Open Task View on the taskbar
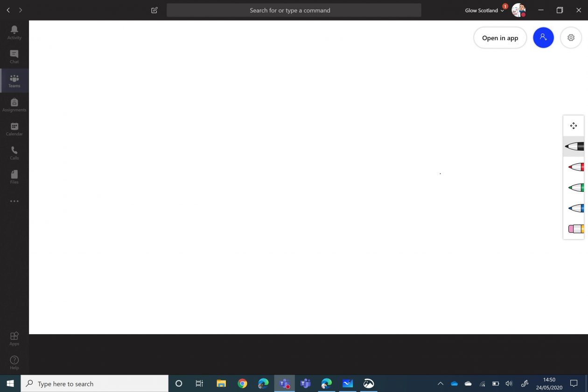Screen dimensions: 588x392 point(199,384)
